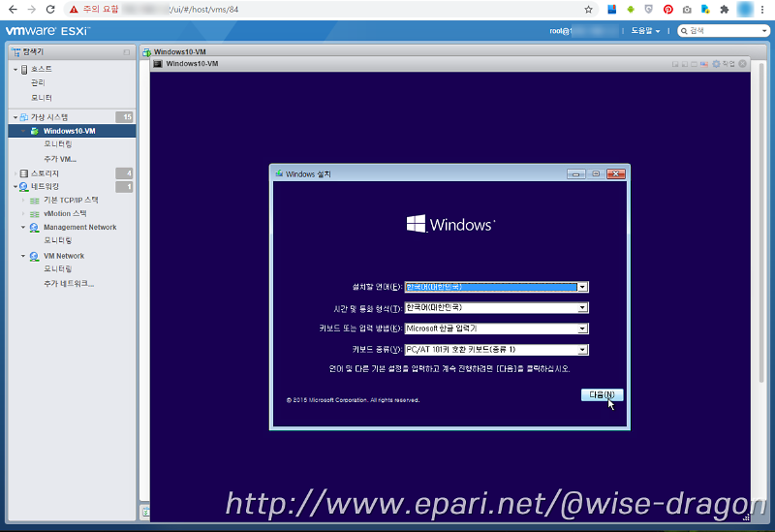This screenshot has height=532, width=775.
Task: Click the 네트워킹 count badge 1
Action: click(x=124, y=187)
